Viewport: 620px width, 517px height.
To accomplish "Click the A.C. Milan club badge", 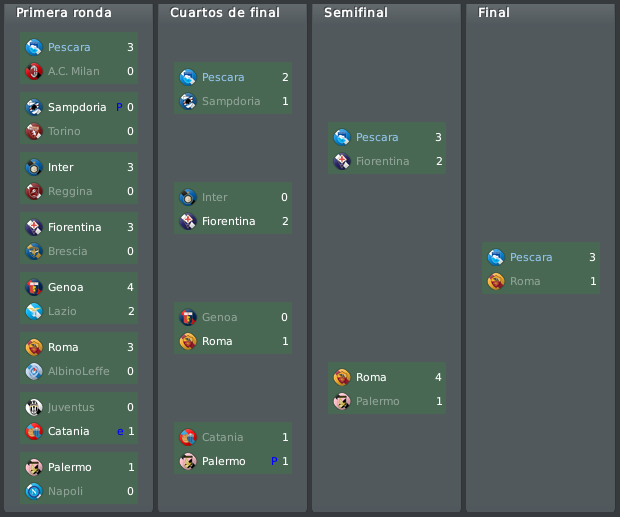I will click(x=34, y=72).
